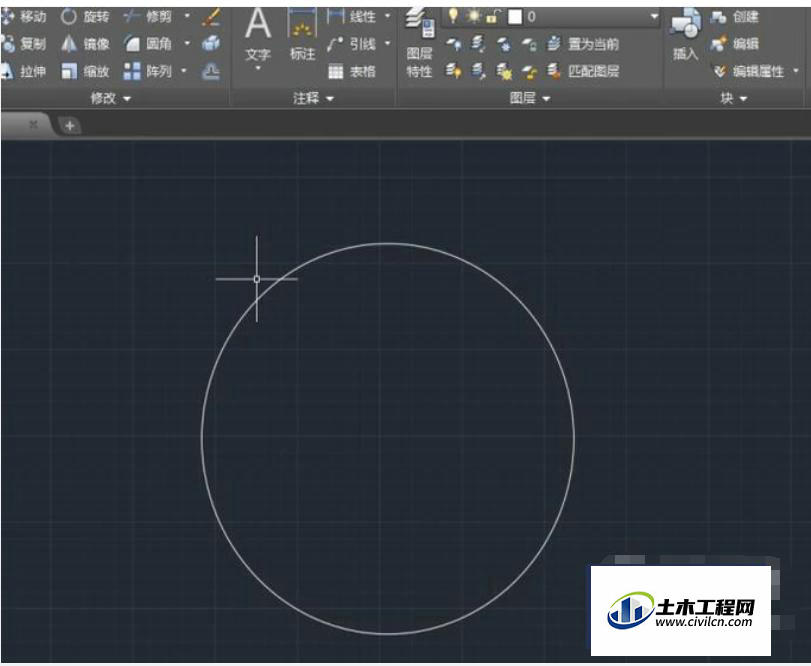Select the 镜像 (Mirror) tool
Screen dimensions: 811x666
pos(86,44)
